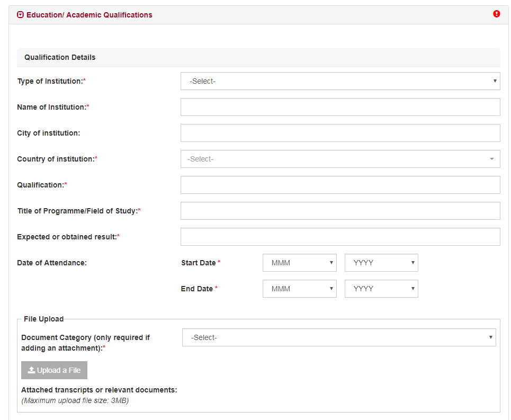Open the Start Date month dropdown
The image size is (511, 420).
[x=300, y=263]
